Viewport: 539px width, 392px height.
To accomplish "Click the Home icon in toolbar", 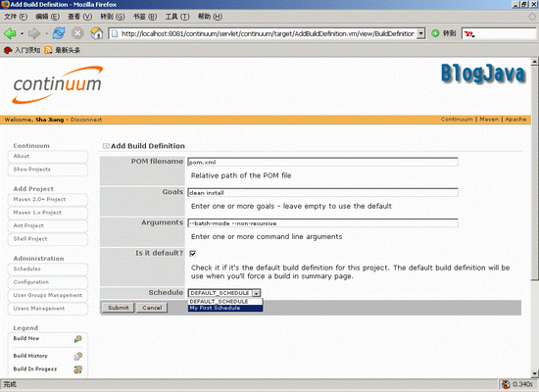I will point(97,33).
